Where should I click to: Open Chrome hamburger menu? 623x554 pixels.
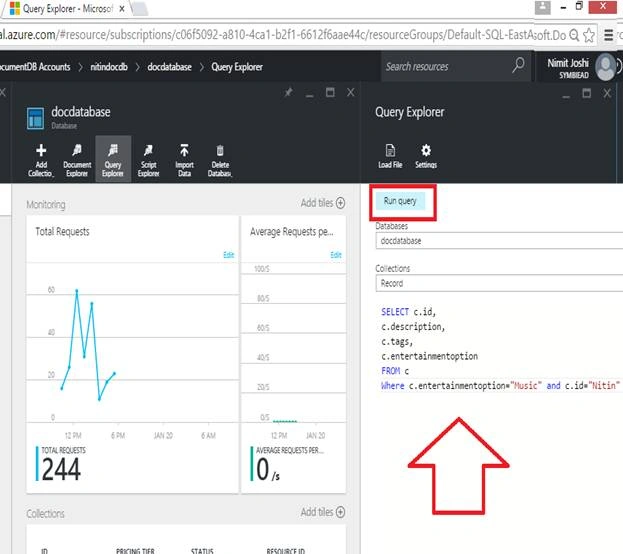pos(608,35)
